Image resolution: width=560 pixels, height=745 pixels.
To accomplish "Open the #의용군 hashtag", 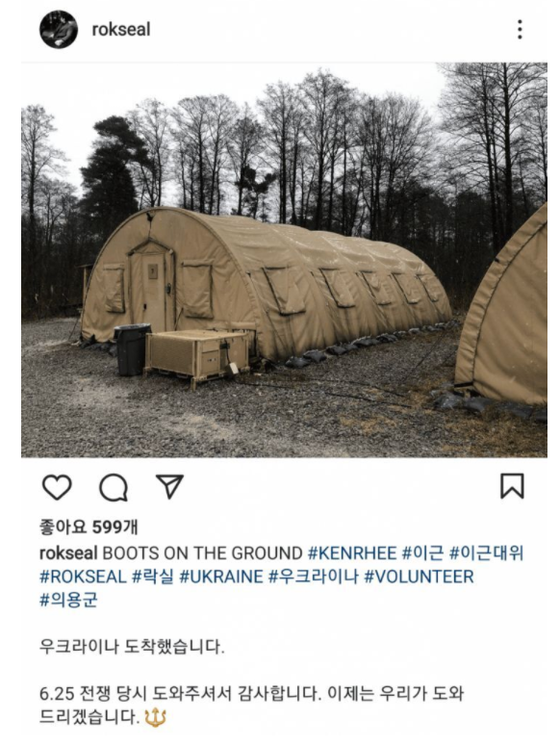I will click(x=68, y=600).
